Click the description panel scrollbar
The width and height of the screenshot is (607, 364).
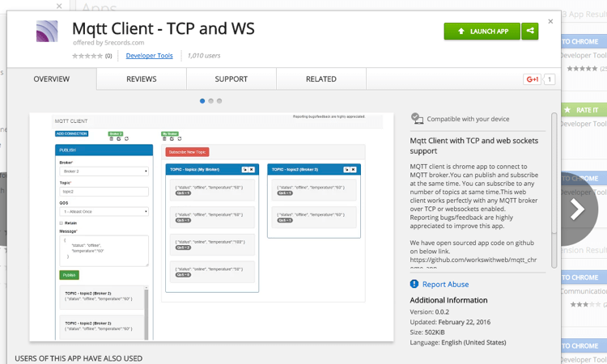click(554, 190)
